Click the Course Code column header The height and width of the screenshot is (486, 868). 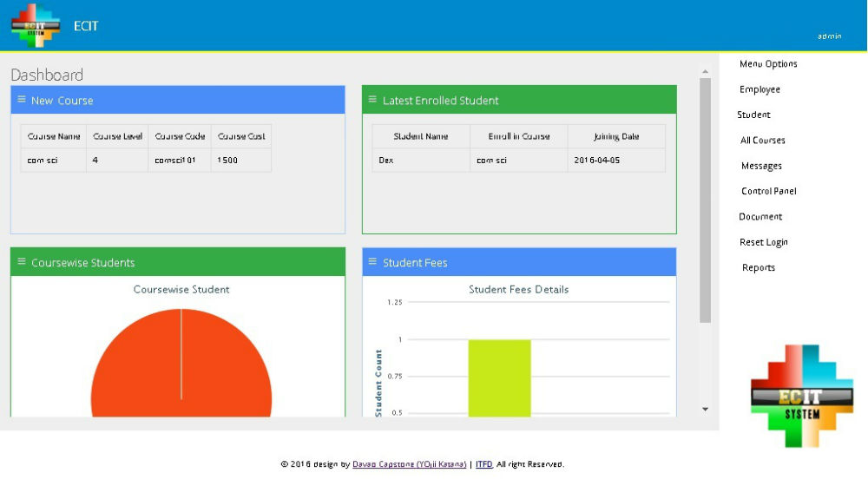[x=180, y=136]
